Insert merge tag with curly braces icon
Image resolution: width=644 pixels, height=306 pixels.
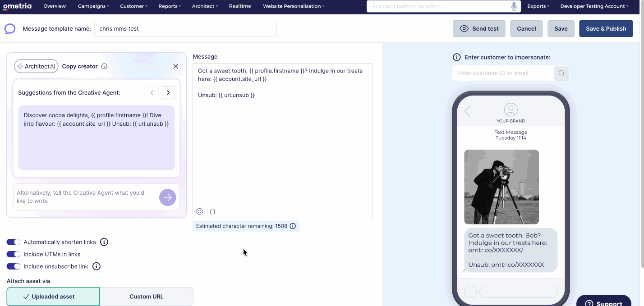point(213,211)
